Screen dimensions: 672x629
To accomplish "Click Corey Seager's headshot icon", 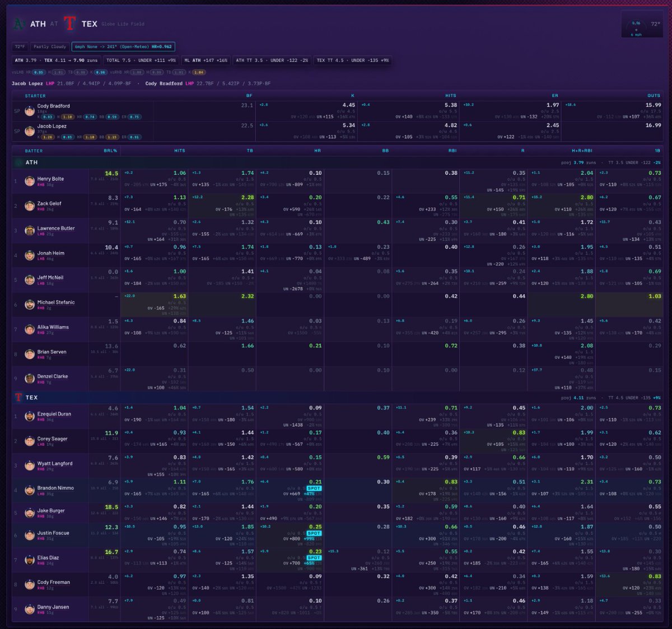I will click(30, 441).
